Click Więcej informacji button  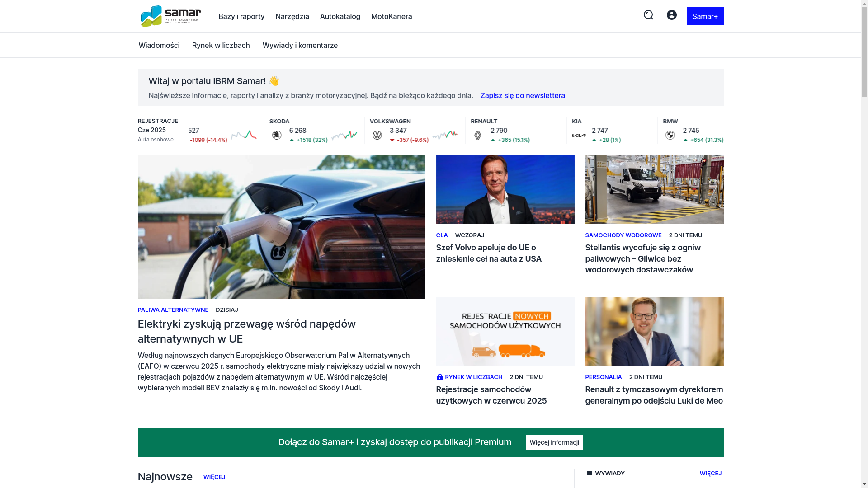click(x=554, y=442)
